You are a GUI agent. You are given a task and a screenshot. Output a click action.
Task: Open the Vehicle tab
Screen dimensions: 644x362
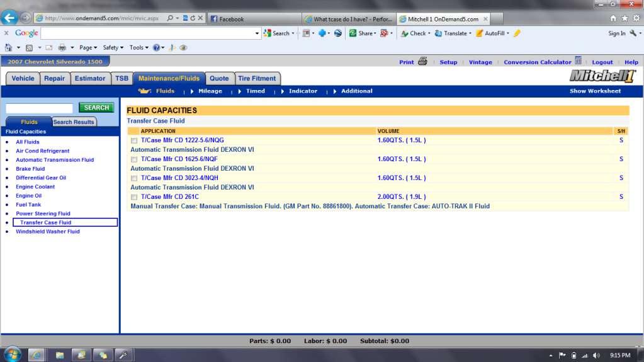click(x=23, y=79)
